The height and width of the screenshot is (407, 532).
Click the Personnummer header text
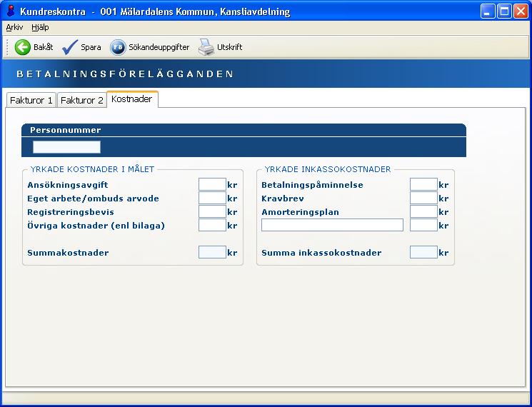click(66, 130)
